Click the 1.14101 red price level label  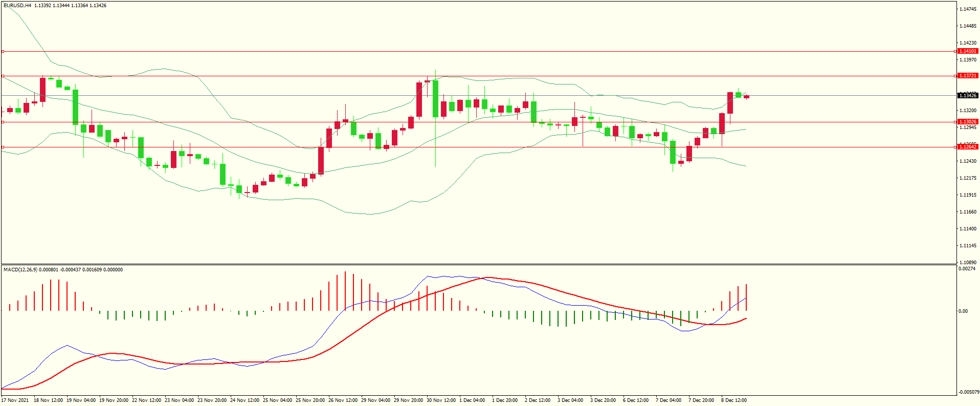(967, 51)
